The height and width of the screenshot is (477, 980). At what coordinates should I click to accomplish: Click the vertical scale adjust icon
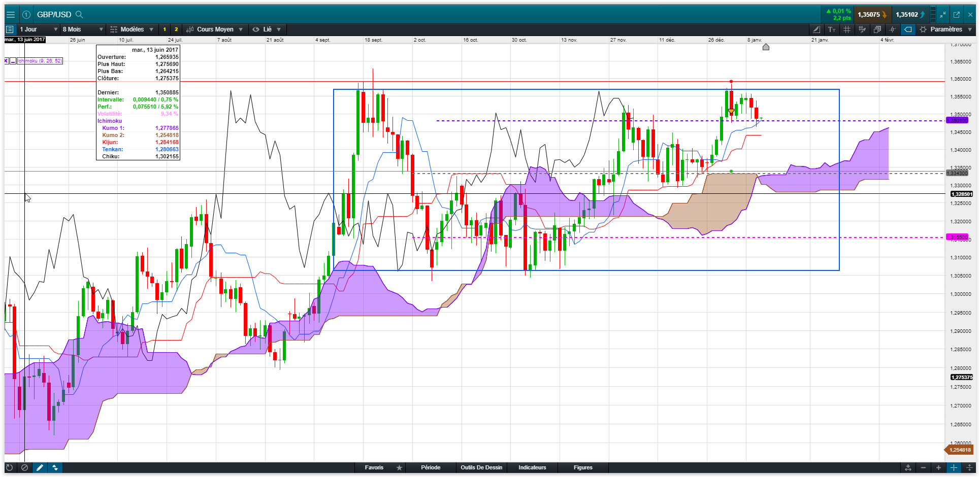970,468
